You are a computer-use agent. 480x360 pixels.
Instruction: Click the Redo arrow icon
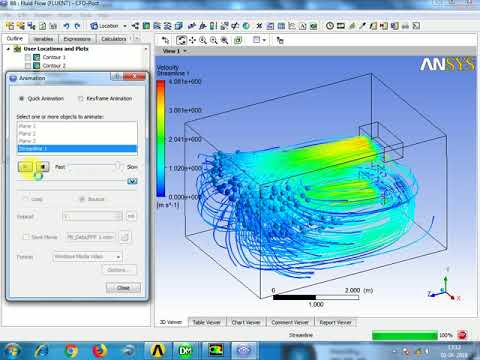pos(77,26)
